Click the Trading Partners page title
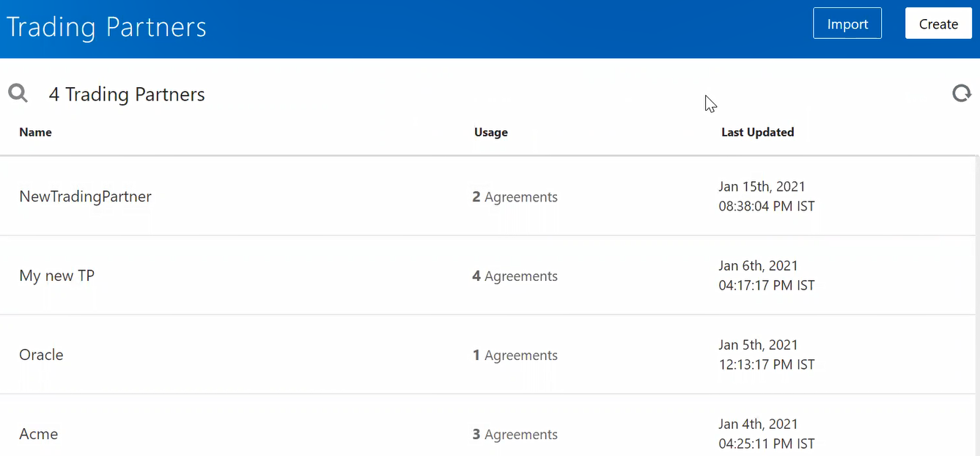The image size is (980, 456). pyautogui.click(x=106, y=26)
